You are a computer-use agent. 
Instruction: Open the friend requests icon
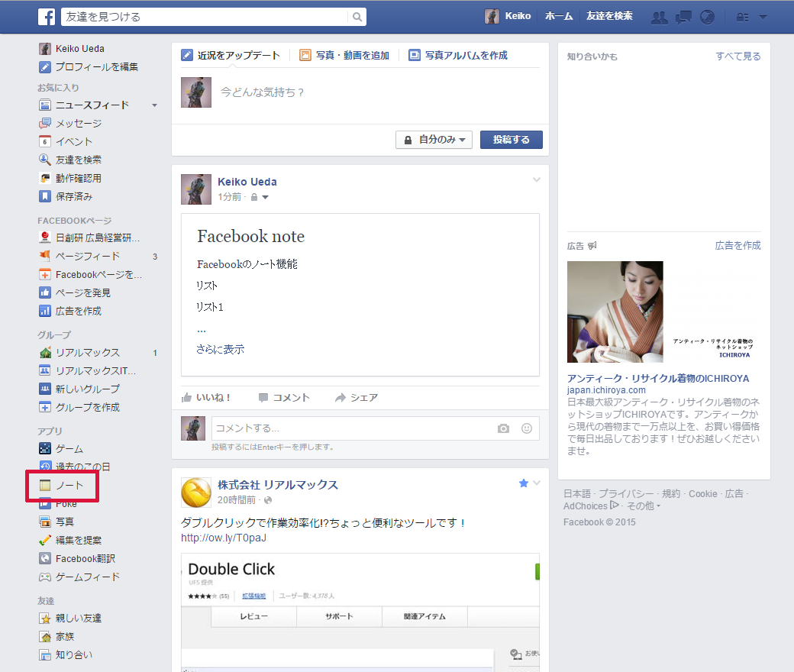659,18
